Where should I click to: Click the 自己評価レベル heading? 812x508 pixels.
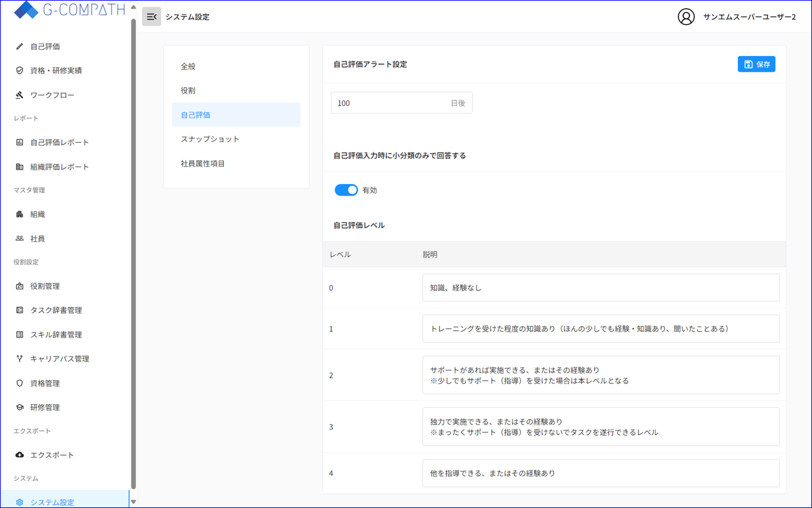click(x=359, y=225)
